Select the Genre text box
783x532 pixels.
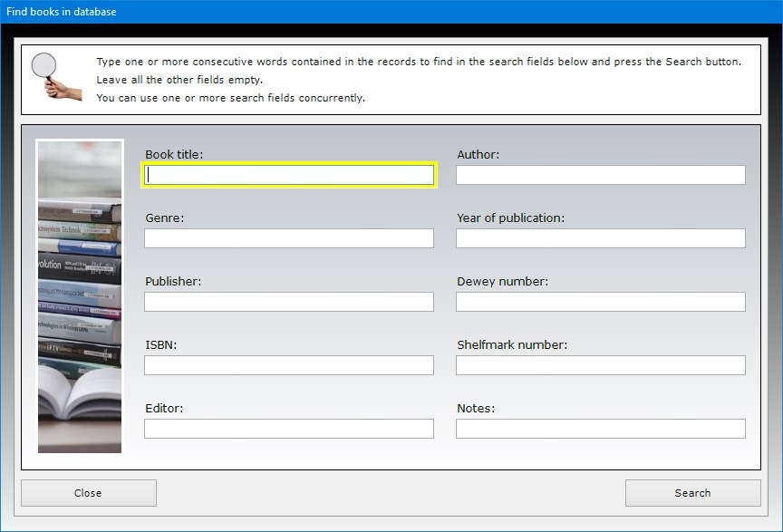tap(289, 238)
